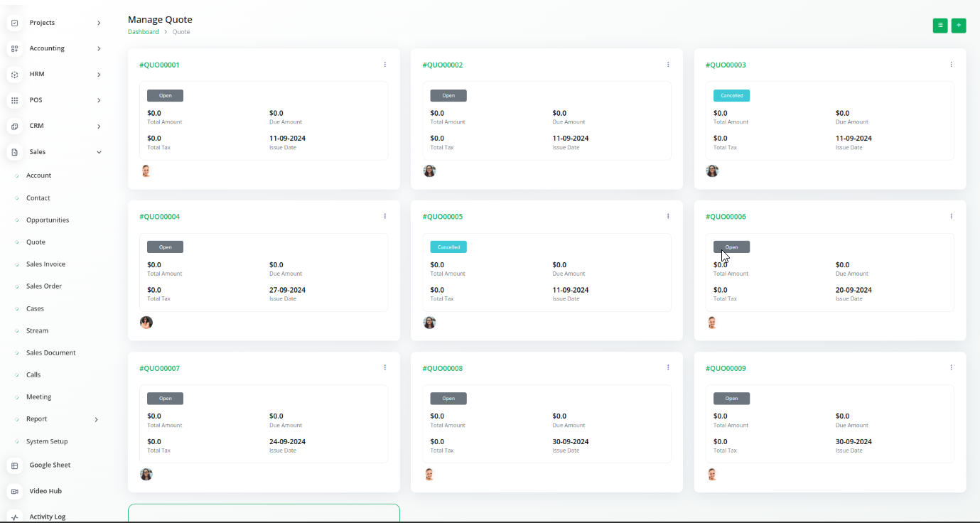Open three-dot menu on quote #QUO00005
980x523 pixels.
[x=668, y=216]
